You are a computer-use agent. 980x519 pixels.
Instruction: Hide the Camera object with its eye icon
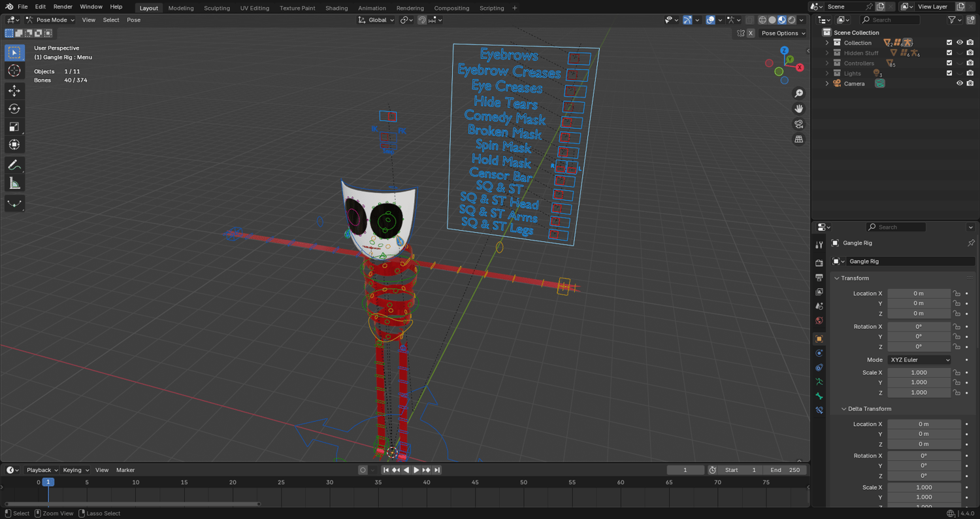960,84
